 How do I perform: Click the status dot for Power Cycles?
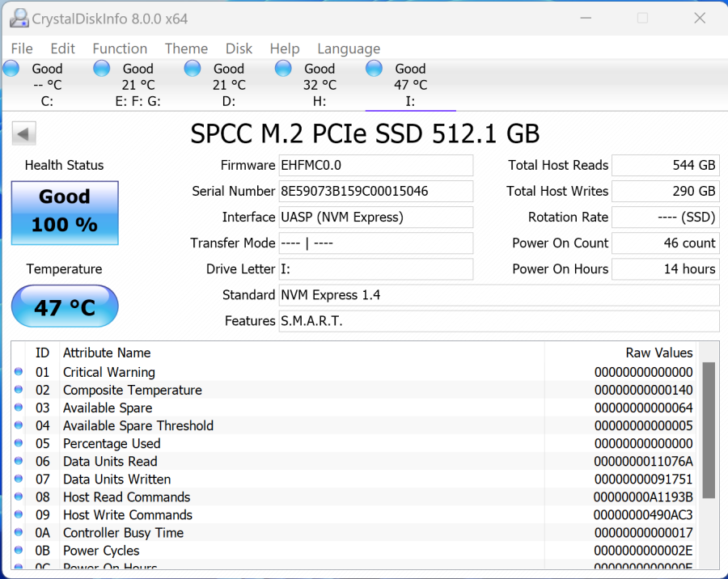(x=19, y=550)
